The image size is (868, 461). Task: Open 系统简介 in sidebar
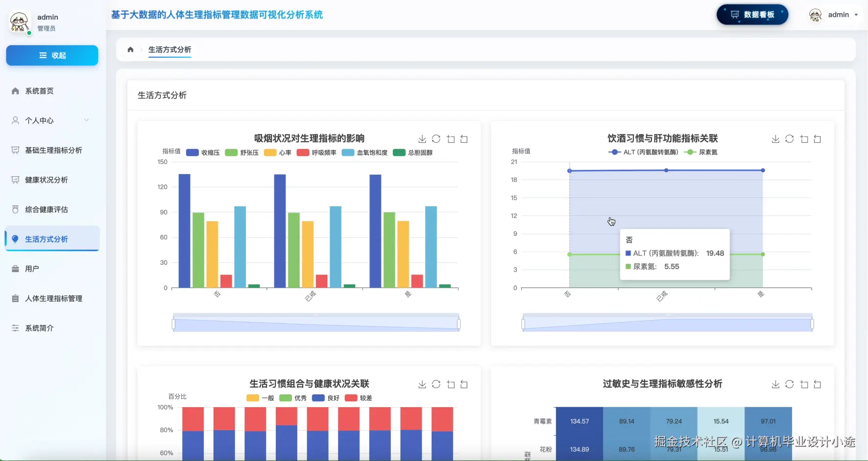pyautogui.click(x=52, y=328)
